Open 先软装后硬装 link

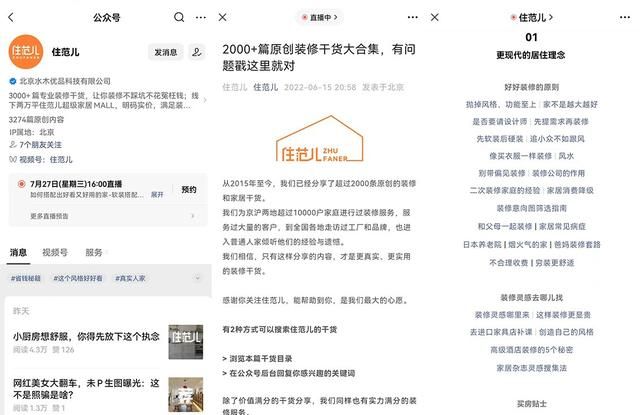(x=500, y=139)
